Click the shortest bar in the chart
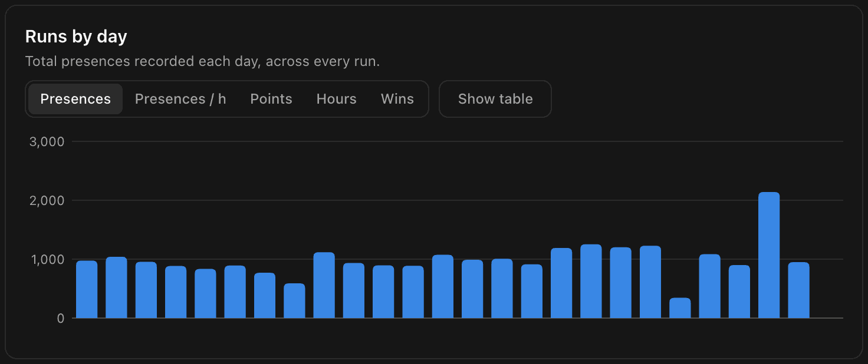This screenshot has height=364, width=868. (x=680, y=308)
